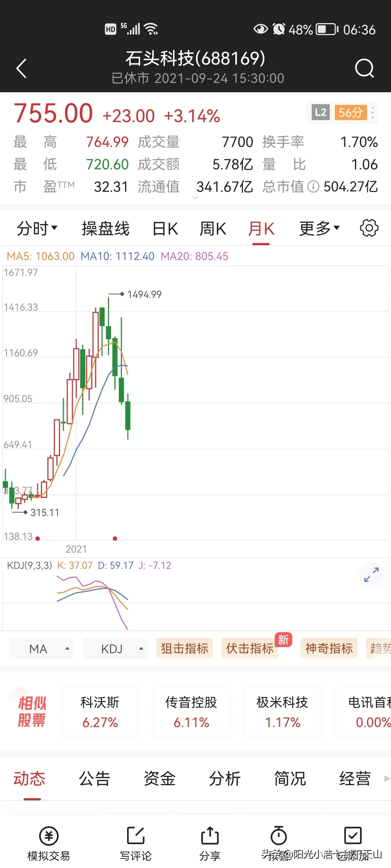Tap the MA20: 805.45 label
This screenshot has width=391, height=868.
[x=194, y=256]
